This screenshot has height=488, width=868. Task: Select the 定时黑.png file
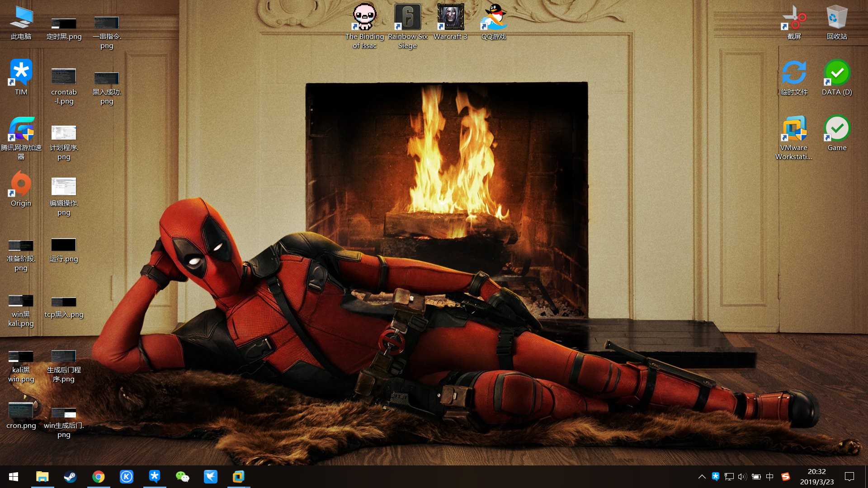pyautogui.click(x=64, y=28)
